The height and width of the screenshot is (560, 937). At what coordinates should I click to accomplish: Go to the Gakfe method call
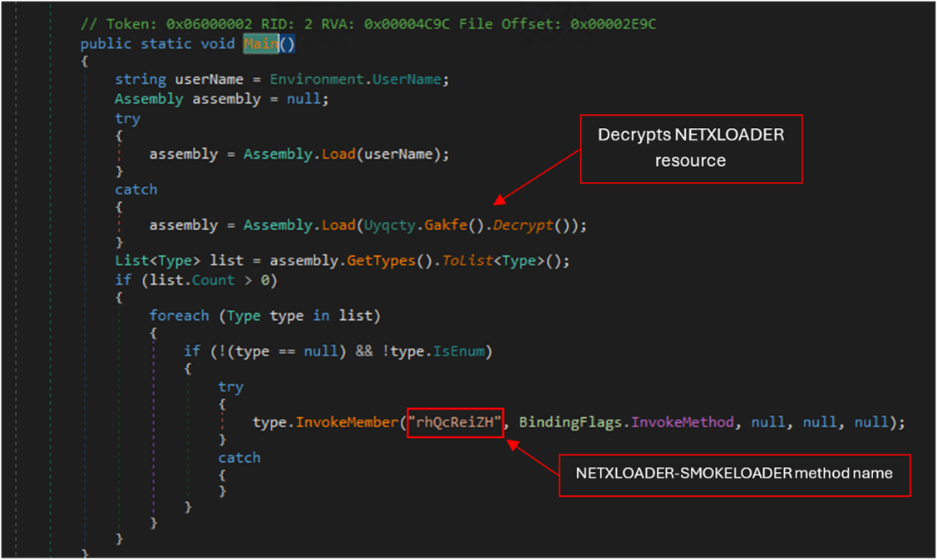click(x=448, y=225)
